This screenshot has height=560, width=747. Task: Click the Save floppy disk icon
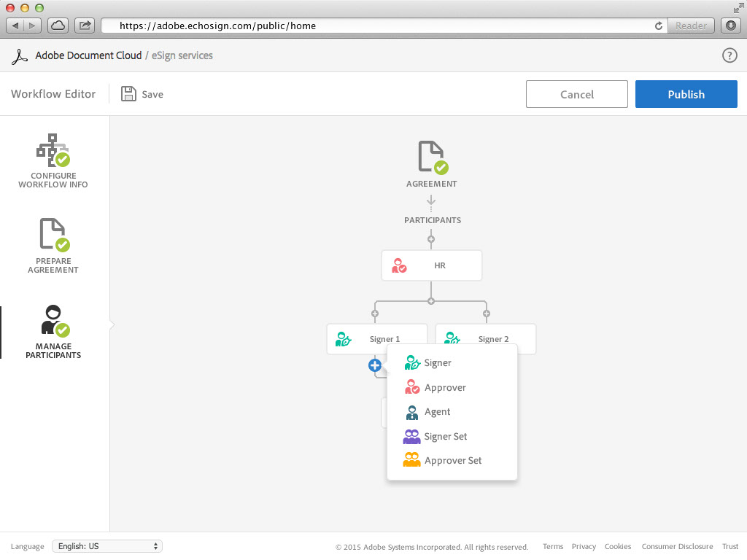(128, 94)
